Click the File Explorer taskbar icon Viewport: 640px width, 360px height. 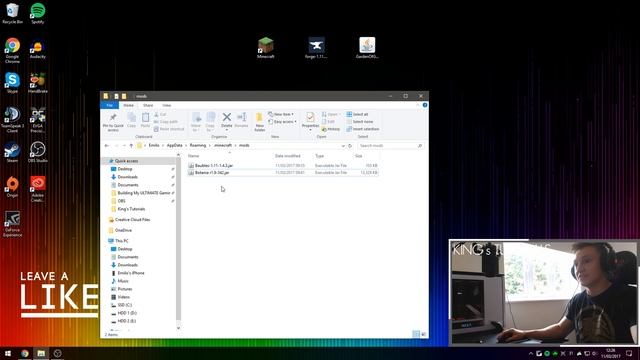coord(41,353)
